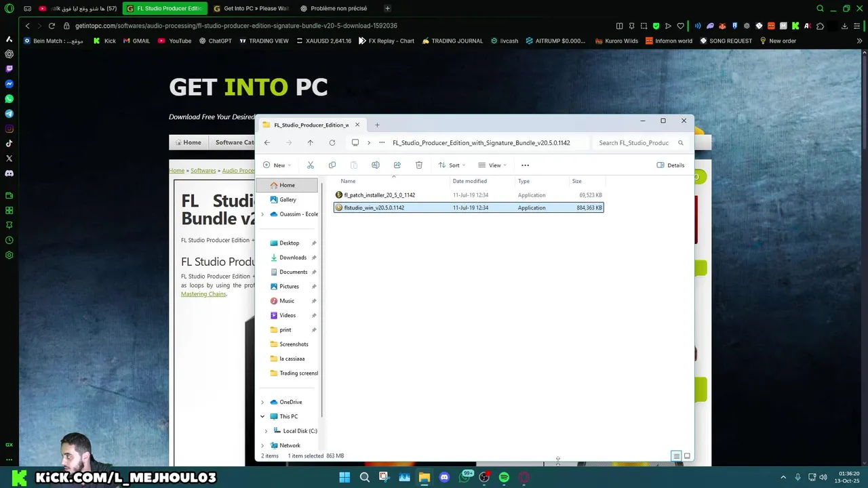Click the Cut scissors icon in File Explorer
Image resolution: width=868 pixels, height=488 pixels.
coord(311,165)
